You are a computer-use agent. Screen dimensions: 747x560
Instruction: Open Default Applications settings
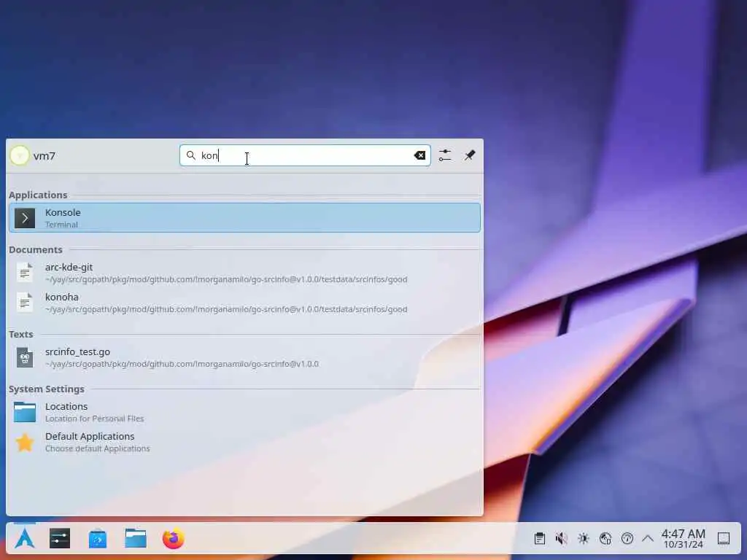click(244, 443)
